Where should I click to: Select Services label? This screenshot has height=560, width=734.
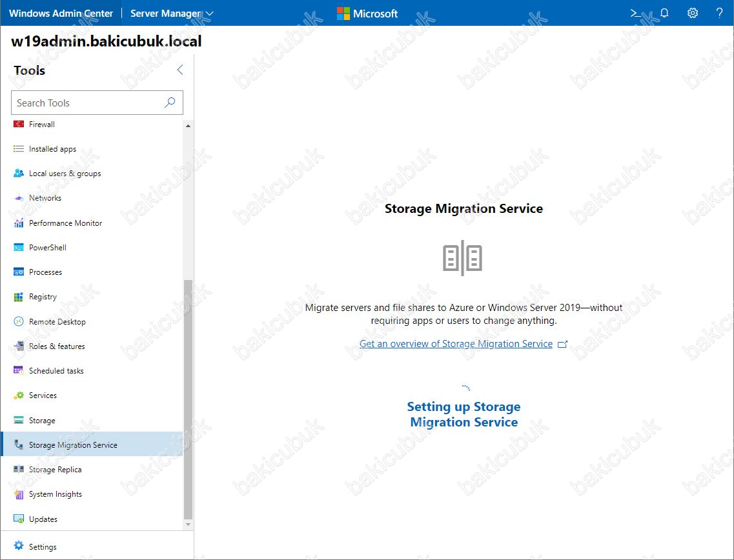pyautogui.click(x=43, y=395)
